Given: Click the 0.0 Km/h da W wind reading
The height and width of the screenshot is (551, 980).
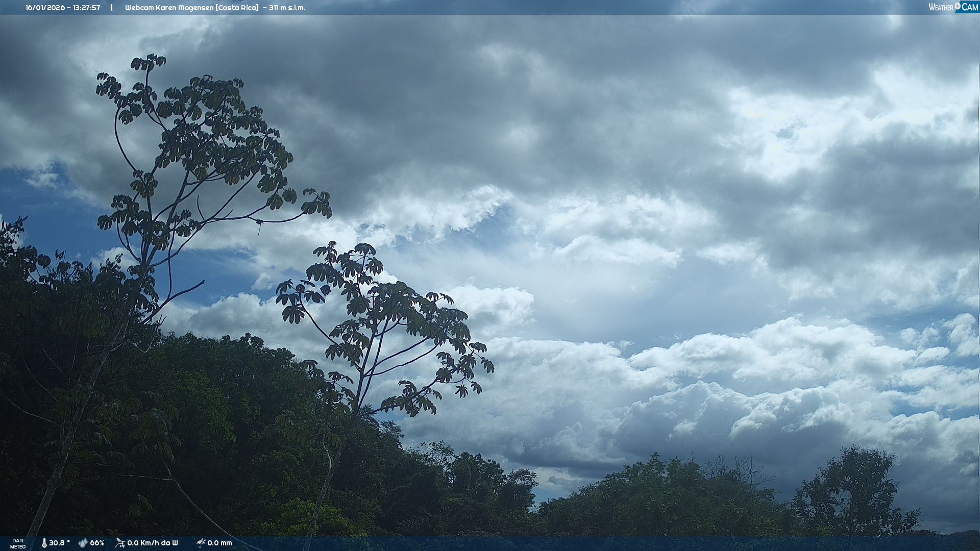Looking at the screenshot, I should coord(152,543).
